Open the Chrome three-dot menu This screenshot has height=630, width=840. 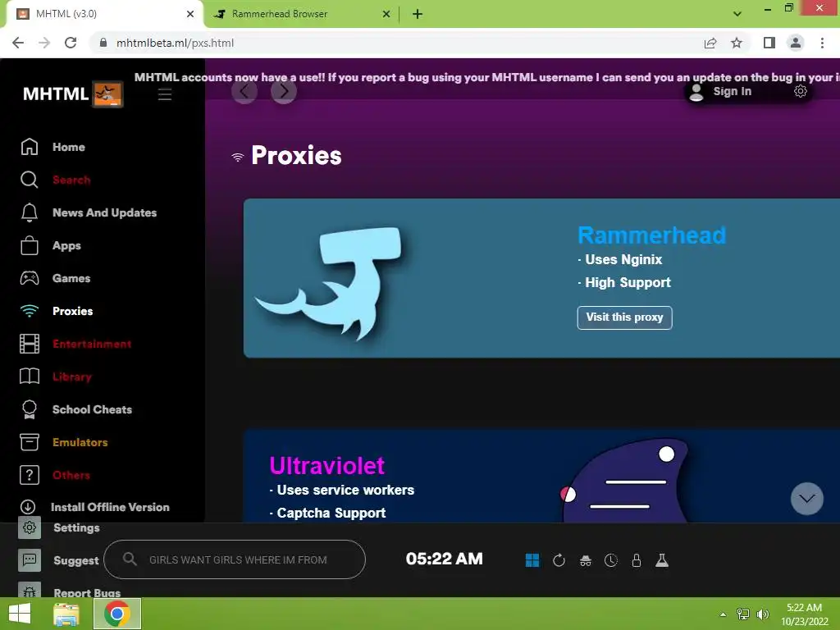(x=822, y=43)
